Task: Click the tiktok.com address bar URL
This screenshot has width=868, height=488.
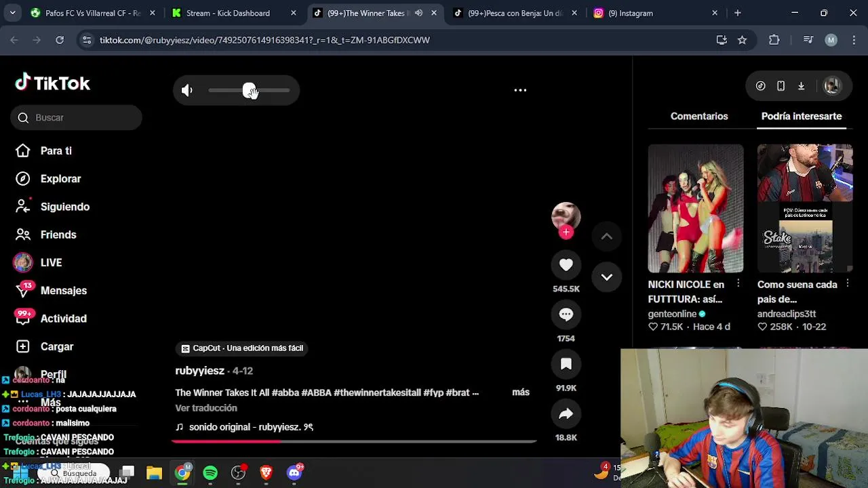Action: [x=264, y=40]
